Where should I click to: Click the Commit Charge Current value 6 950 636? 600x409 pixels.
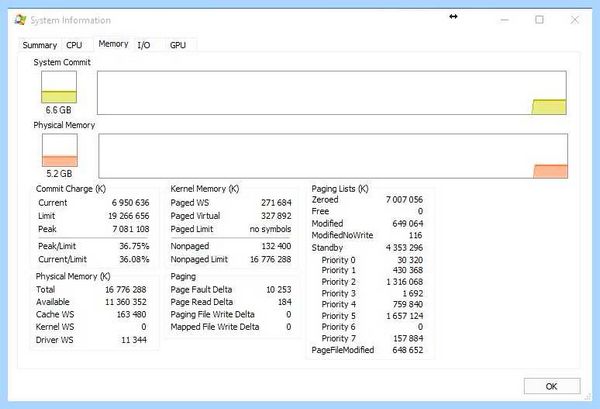pyautogui.click(x=130, y=203)
